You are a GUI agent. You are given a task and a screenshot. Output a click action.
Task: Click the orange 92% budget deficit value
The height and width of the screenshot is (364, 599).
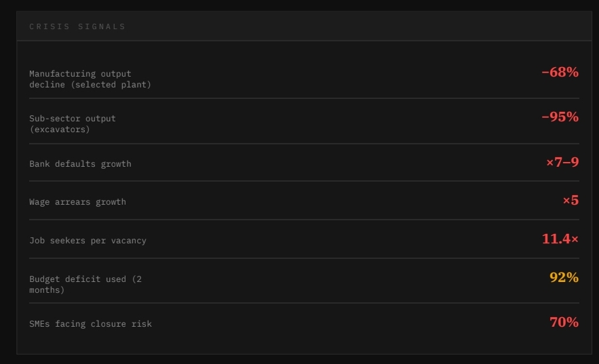564,277
